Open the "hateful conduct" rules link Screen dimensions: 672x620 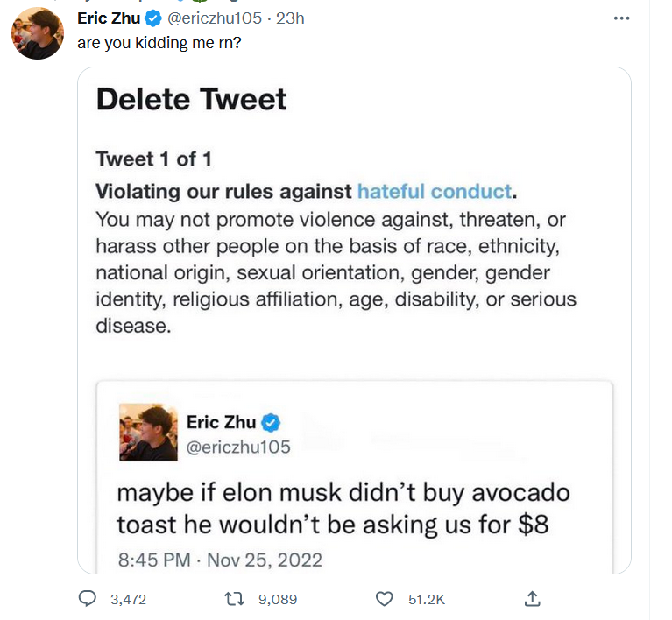[x=434, y=190]
